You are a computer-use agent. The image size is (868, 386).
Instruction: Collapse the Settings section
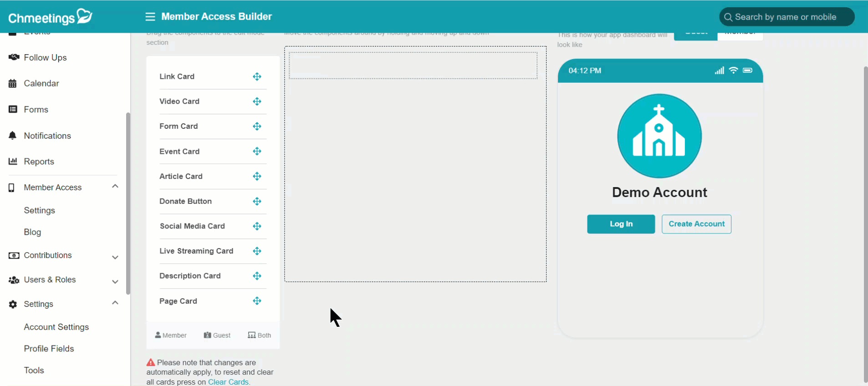pyautogui.click(x=115, y=303)
